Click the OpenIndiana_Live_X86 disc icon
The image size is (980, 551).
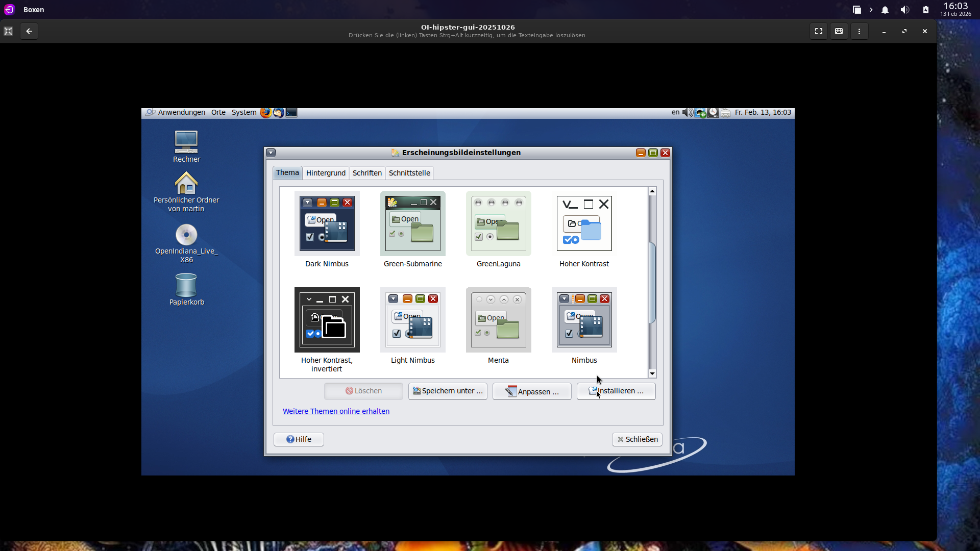[x=186, y=235]
